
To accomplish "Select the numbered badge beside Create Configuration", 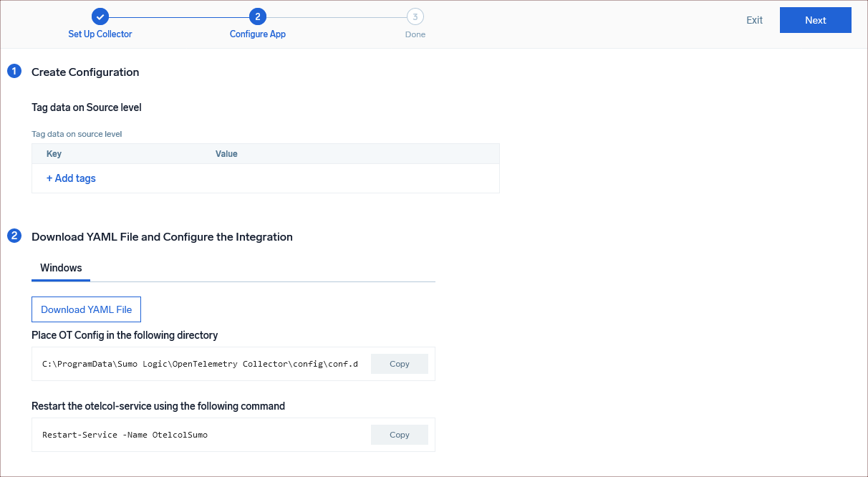I will pyautogui.click(x=14, y=71).
